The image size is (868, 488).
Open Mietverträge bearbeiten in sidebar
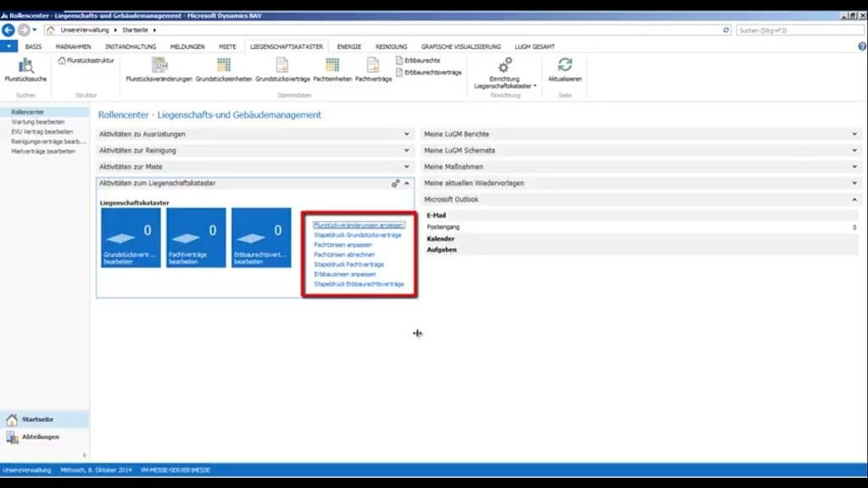(43, 152)
